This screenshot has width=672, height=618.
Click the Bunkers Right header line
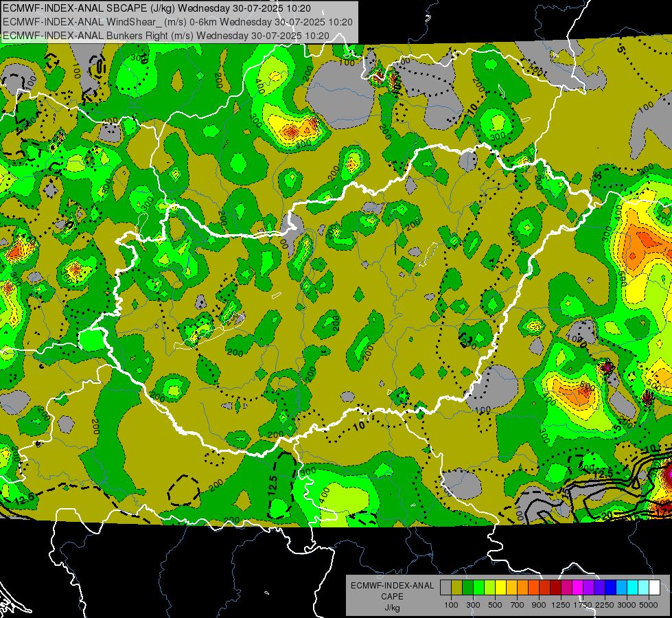point(166,36)
